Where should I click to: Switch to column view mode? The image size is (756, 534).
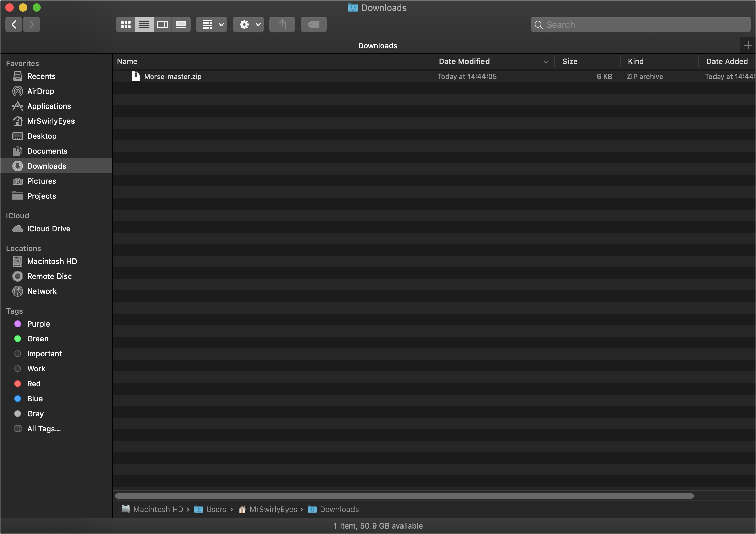162,24
